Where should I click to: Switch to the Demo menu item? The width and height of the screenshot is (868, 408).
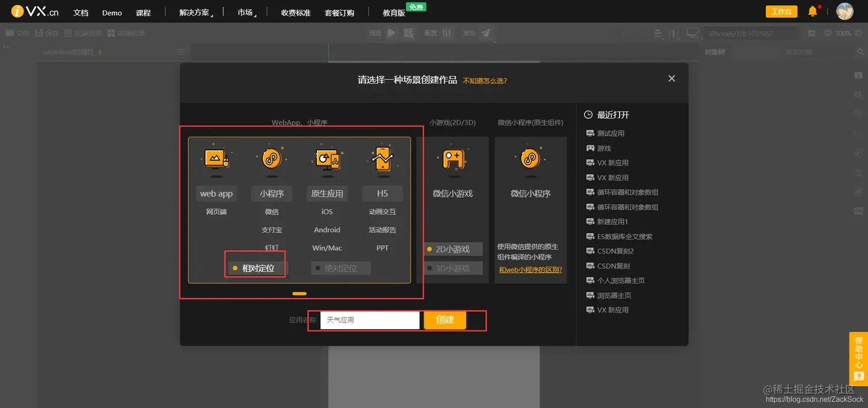[111, 11]
